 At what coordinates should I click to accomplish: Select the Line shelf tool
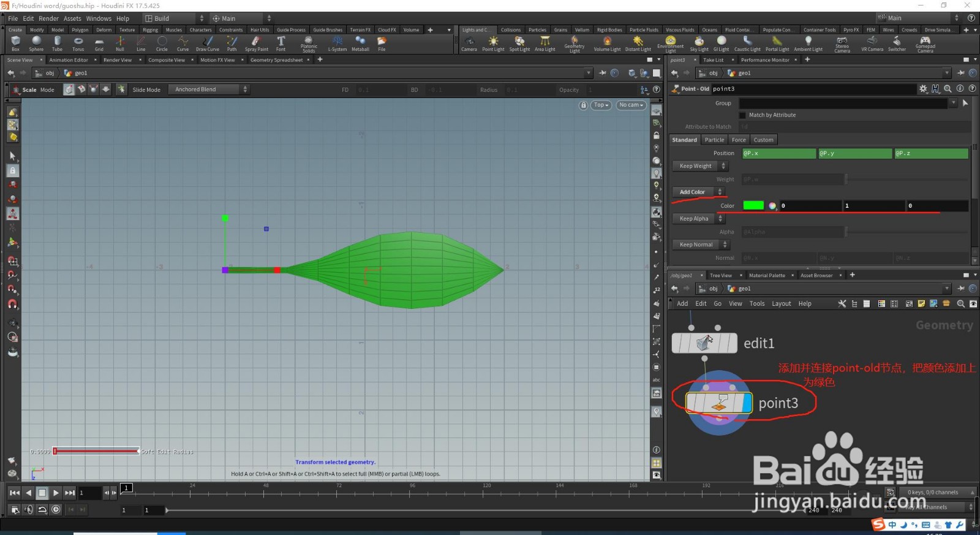141,44
